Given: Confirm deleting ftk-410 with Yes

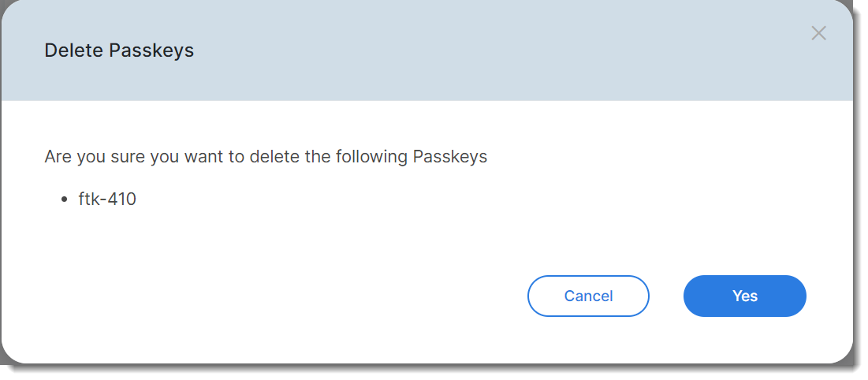Looking at the screenshot, I should (x=744, y=296).
